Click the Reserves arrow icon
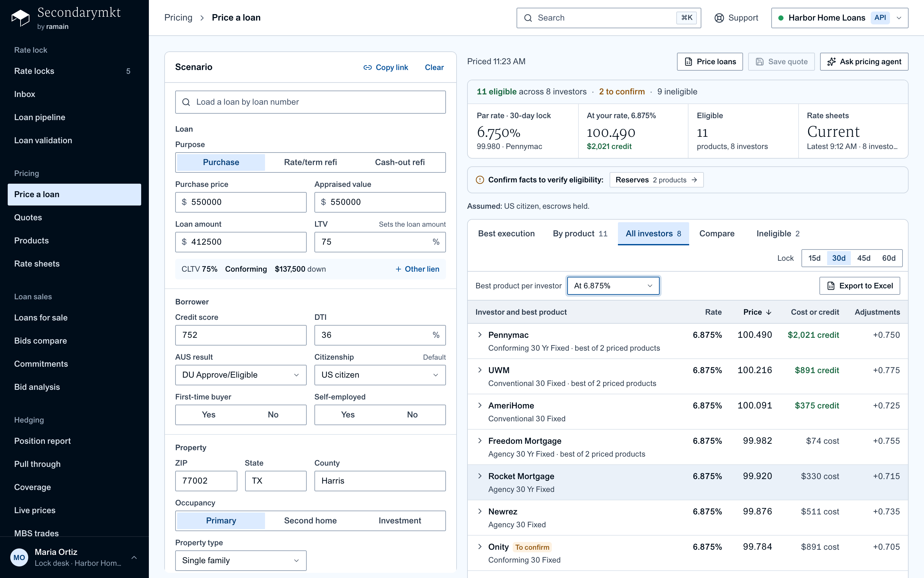This screenshot has width=924, height=578. [694, 180]
